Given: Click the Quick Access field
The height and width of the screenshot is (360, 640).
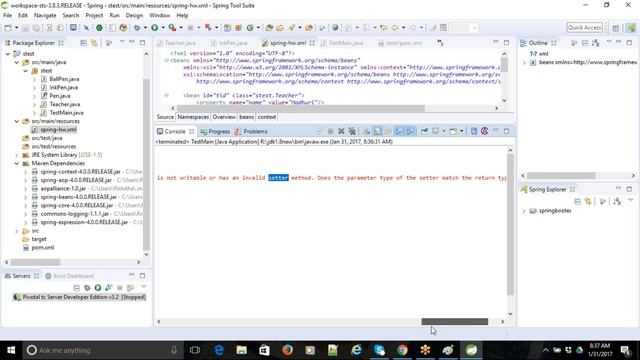Looking at the screenshot, I should (x=584, y=27).
